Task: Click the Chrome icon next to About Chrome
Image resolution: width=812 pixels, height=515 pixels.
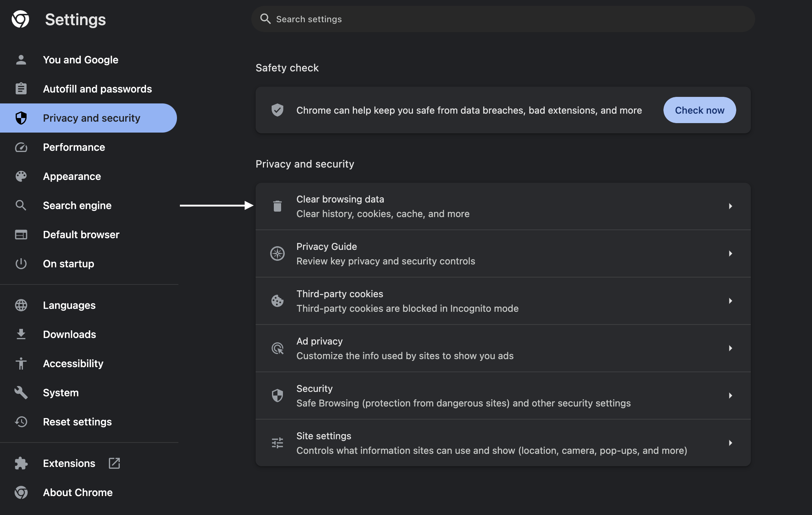Action: click(21, 492)
